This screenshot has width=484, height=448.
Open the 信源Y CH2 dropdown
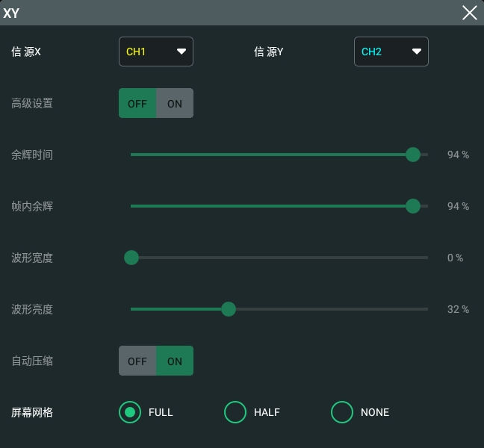pyautogui.click(x=391, y=52)
